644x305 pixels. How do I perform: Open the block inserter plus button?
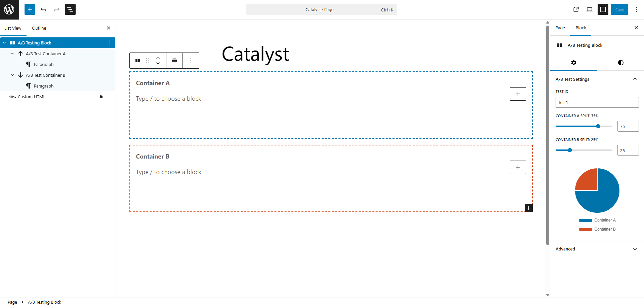30,9
